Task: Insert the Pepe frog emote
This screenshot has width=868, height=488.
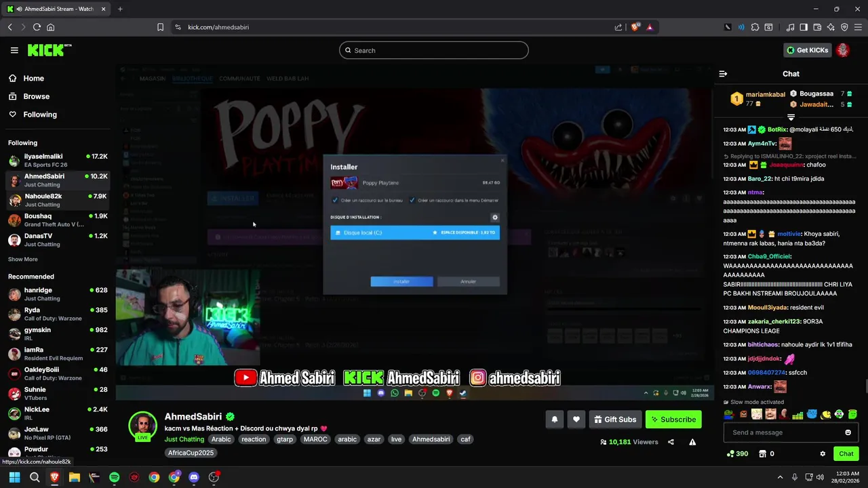Action: click(x=729, y=414)
